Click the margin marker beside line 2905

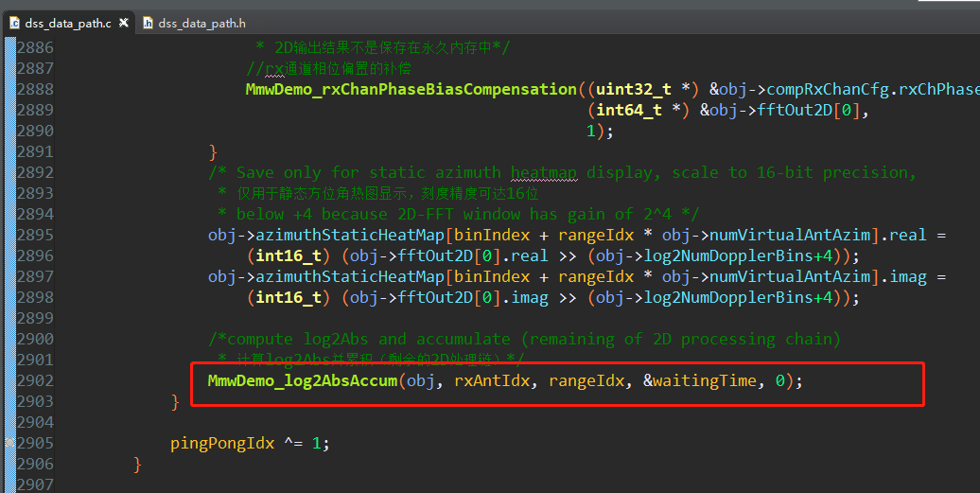(x=9, y=443)
